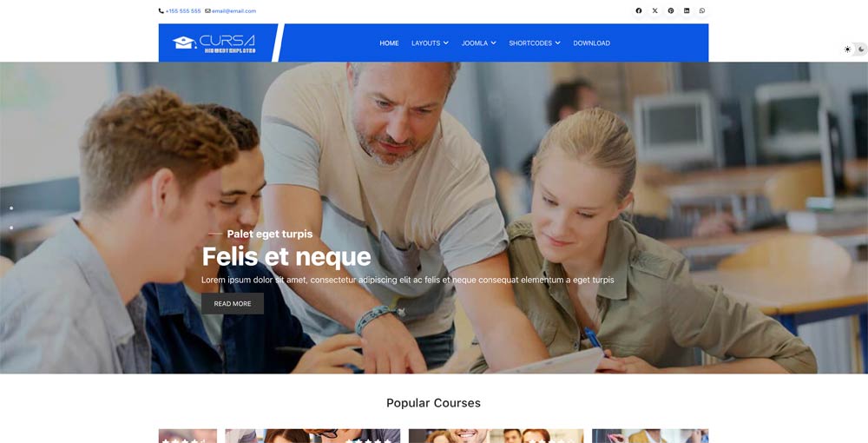Select the sun light-mode icon
This screenshot has height=443, width=868.
(x=847, y=50)
